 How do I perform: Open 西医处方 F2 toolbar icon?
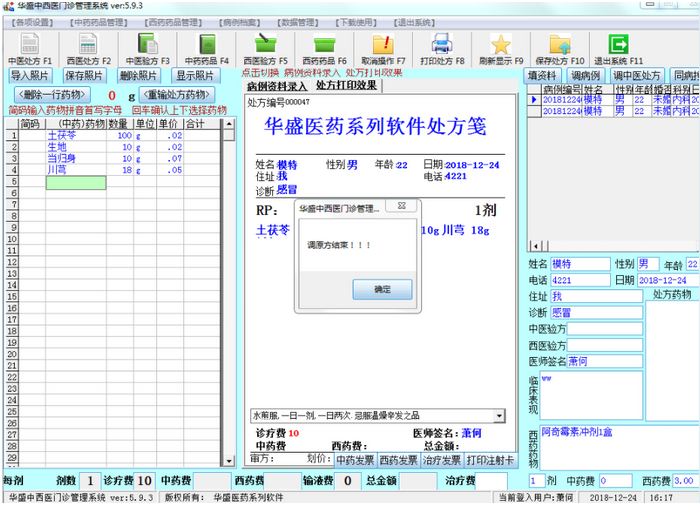click(88, 49)
